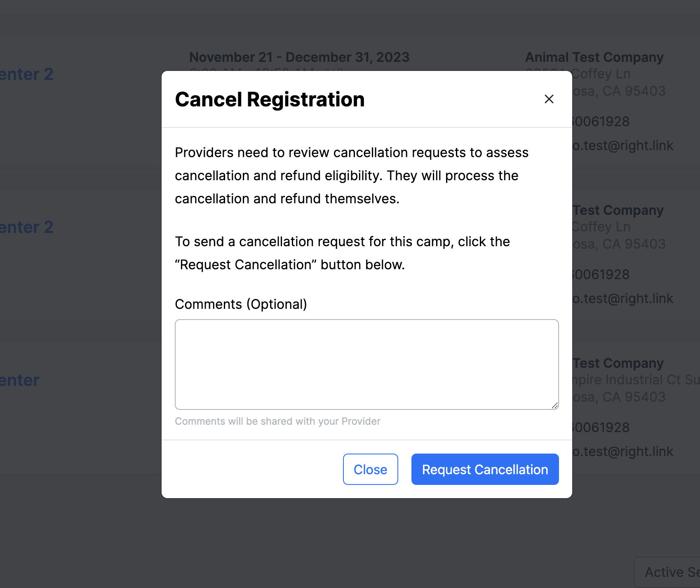
Task: Click the November 21 - December 31 date
Action: point(299,57)
